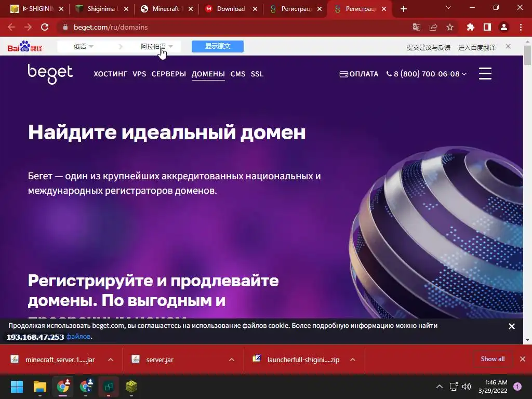Open the volume icon in system tray
The height and width of the screenshot is (399, 532).
pos(467,387)
